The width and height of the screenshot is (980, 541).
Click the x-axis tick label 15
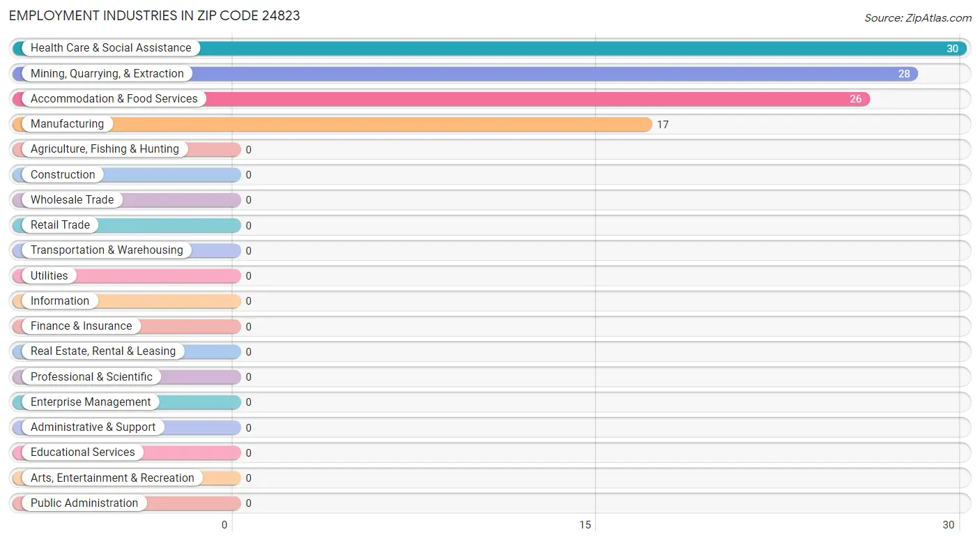pos(585,525)
